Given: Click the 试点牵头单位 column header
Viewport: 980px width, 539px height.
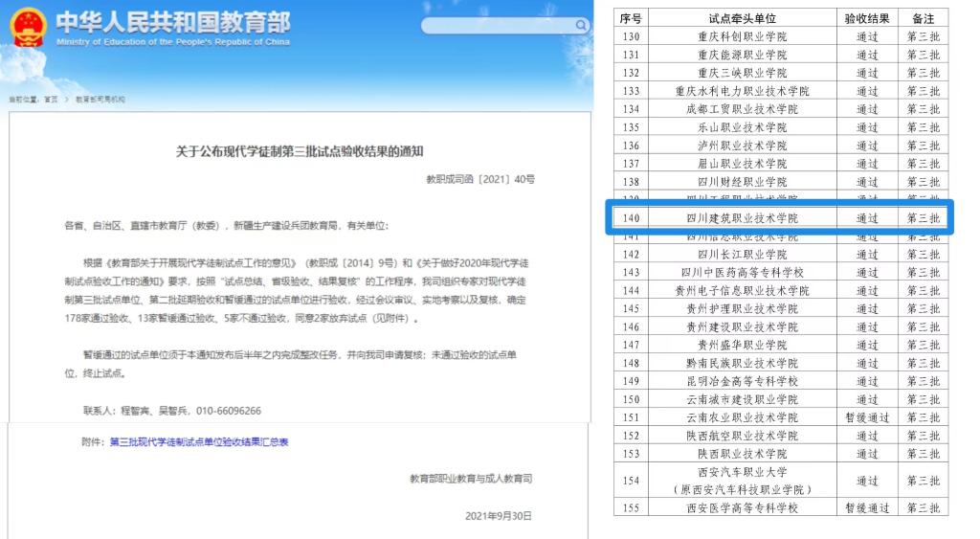Looking at the screenshot, I should click(743, 18).
